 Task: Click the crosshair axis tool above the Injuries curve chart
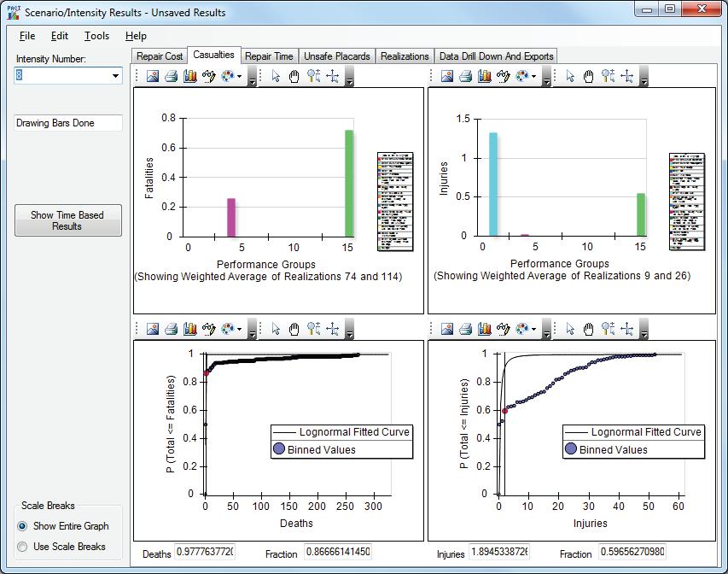(626, 329)
